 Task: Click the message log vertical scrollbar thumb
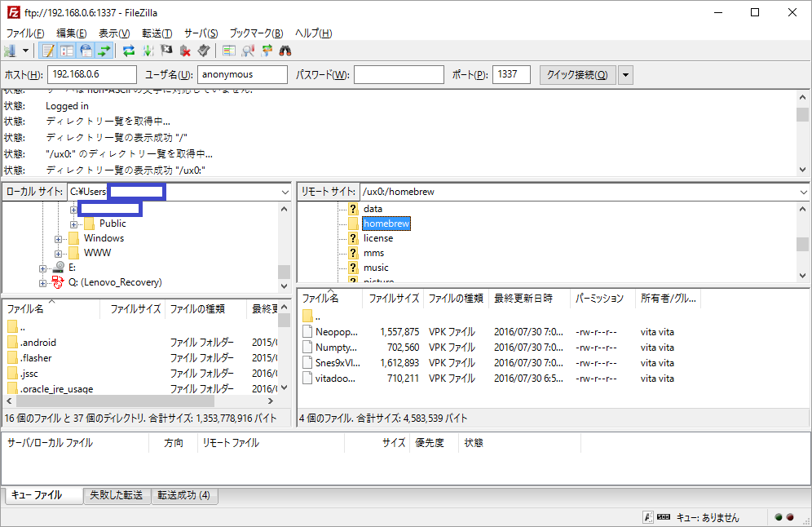802,114
